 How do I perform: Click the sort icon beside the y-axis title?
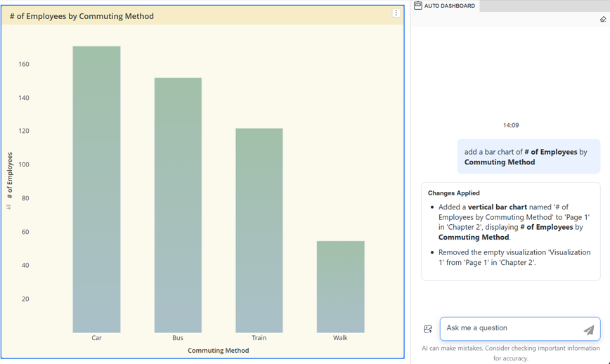click(x=9, y=207)
